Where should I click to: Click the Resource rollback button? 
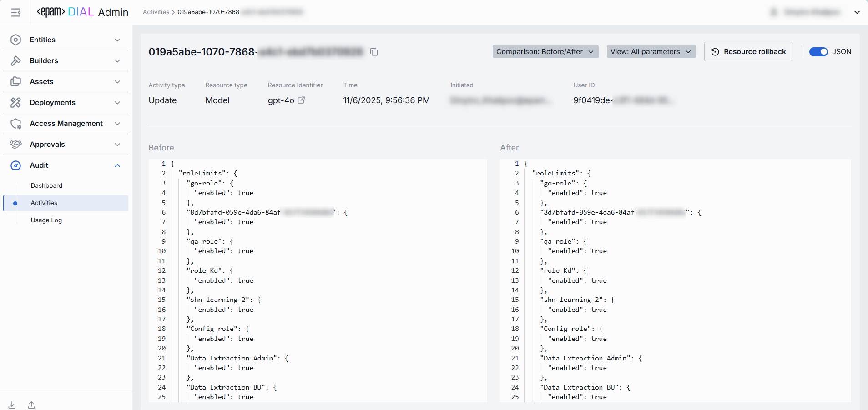[748, 52]
